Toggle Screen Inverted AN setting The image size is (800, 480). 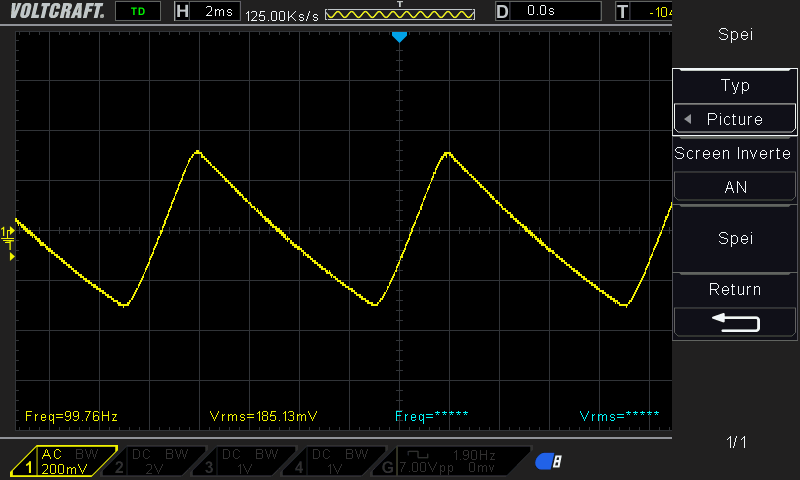[735, 187]
